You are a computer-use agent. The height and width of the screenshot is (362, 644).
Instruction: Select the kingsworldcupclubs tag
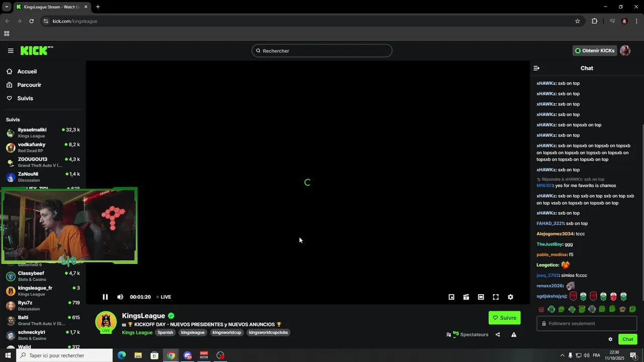tap(268, 332)
